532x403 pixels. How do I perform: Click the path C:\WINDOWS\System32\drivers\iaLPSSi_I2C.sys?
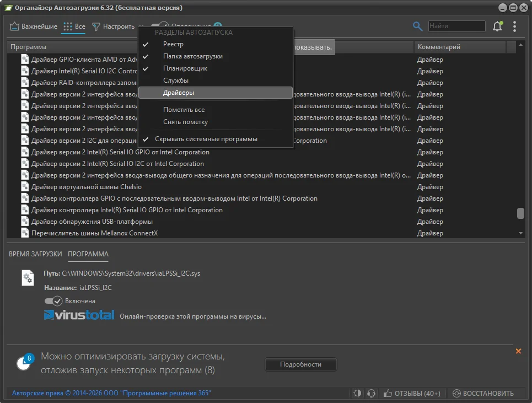131,273
